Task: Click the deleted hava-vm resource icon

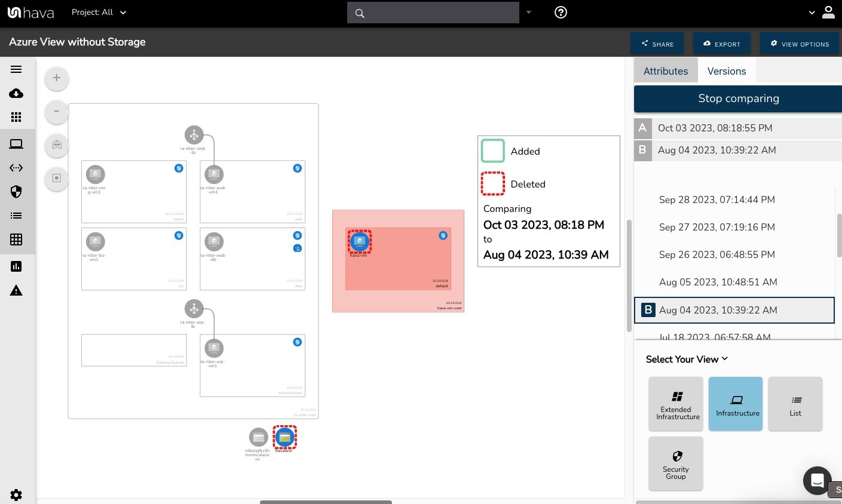Action: point(360,241)
